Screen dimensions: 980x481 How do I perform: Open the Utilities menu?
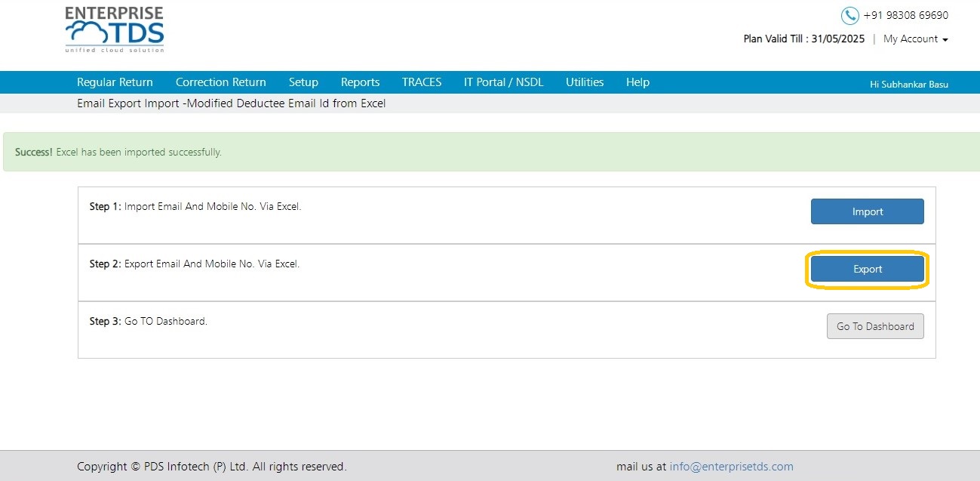[x=585, y=82]
